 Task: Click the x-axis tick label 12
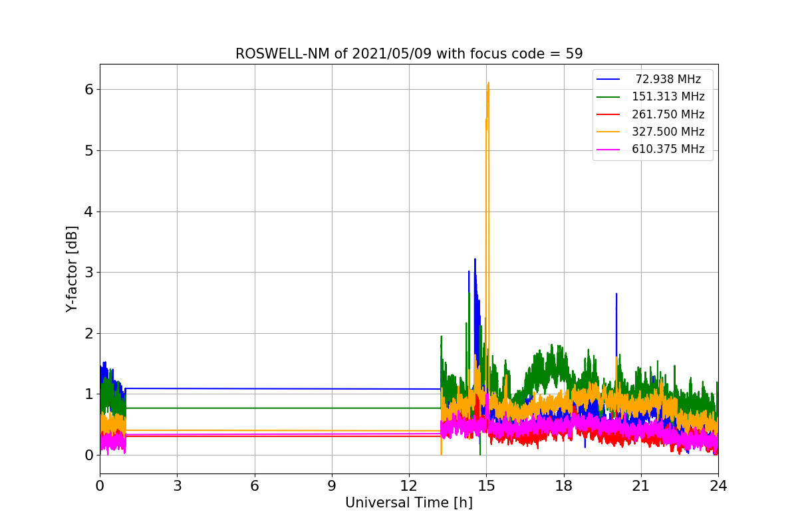tap(409, 485)
